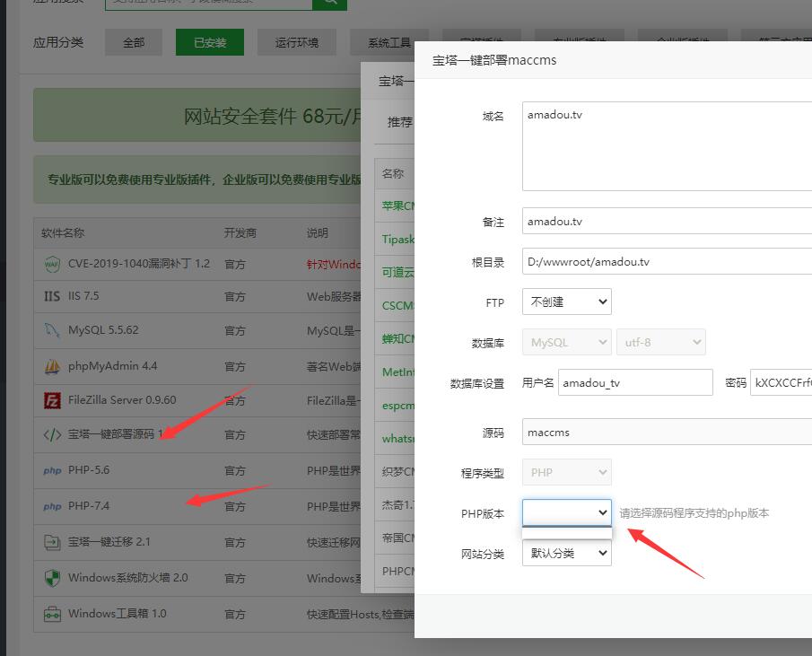This screenshot has height=656, width=812.
Task: Click the Tipask link in source list
Action: (397, 240)
